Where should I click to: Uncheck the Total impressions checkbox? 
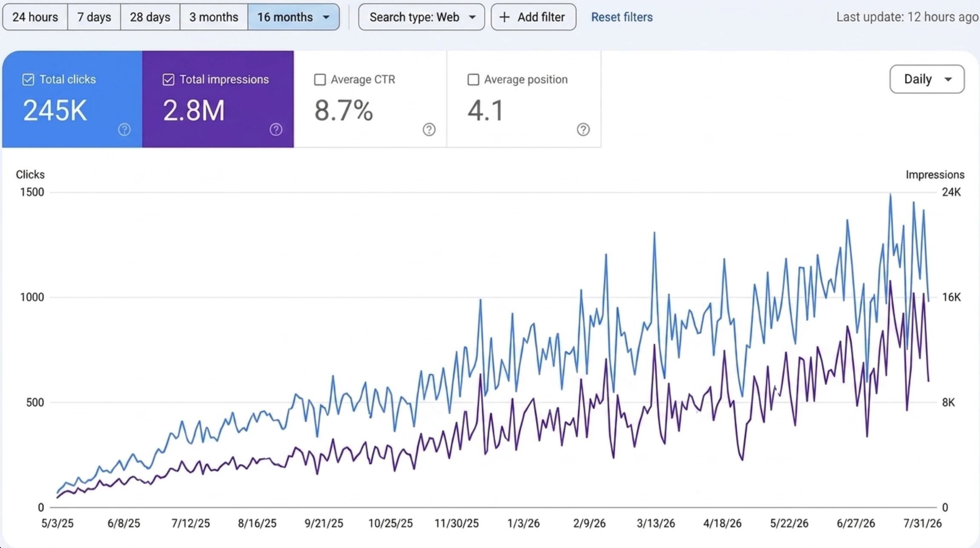pos(168,80)
